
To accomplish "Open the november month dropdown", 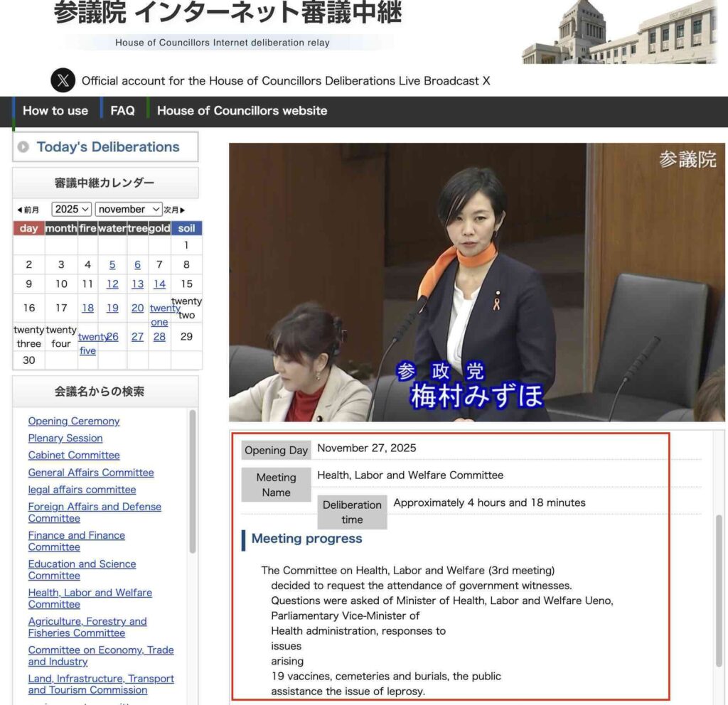I will pyautogui.click(x=129, y=209).
